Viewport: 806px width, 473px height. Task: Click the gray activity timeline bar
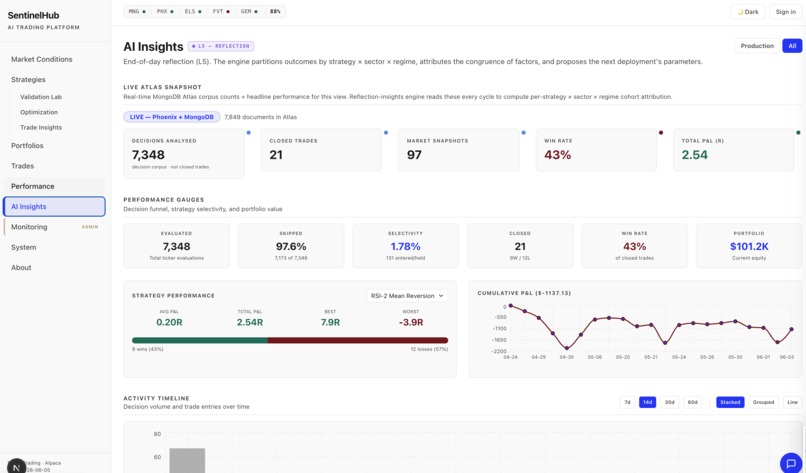point(187,460)
